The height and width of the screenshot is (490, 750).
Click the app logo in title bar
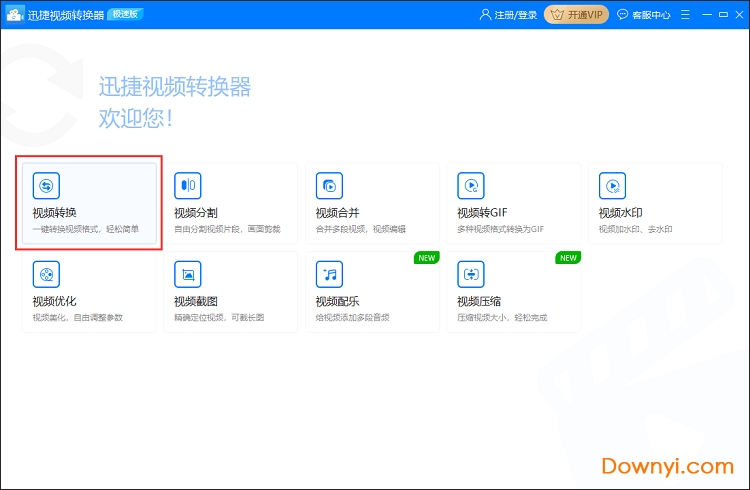[14, 15]
